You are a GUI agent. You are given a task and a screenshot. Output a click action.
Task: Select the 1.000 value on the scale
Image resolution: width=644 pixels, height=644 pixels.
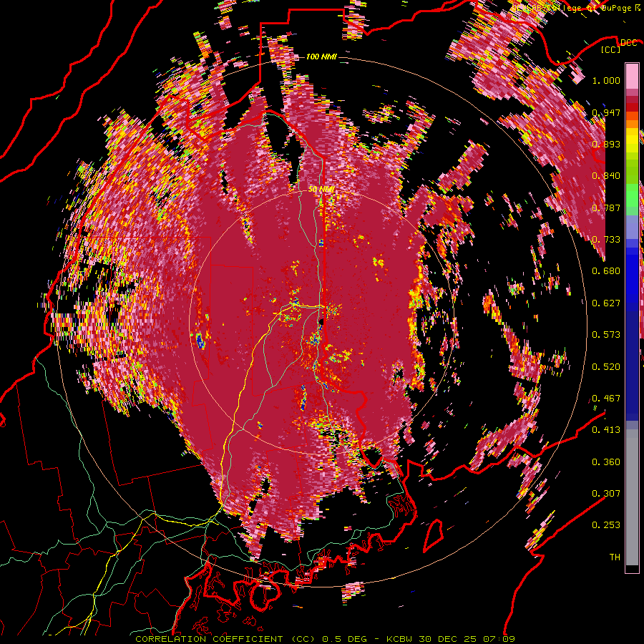(606, 80)
